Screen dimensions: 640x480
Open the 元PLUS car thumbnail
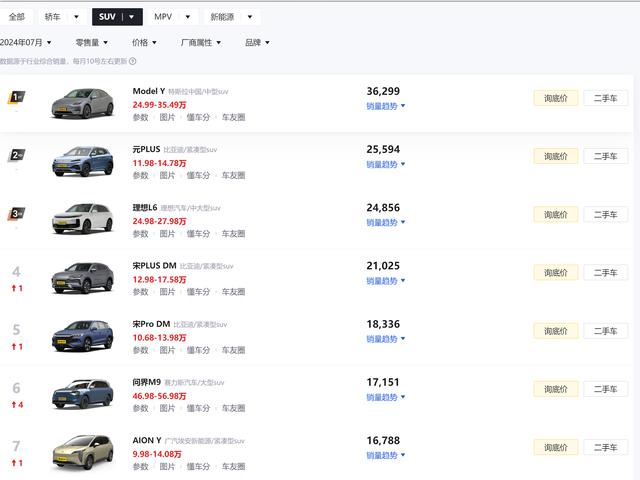tap(83, 162)
